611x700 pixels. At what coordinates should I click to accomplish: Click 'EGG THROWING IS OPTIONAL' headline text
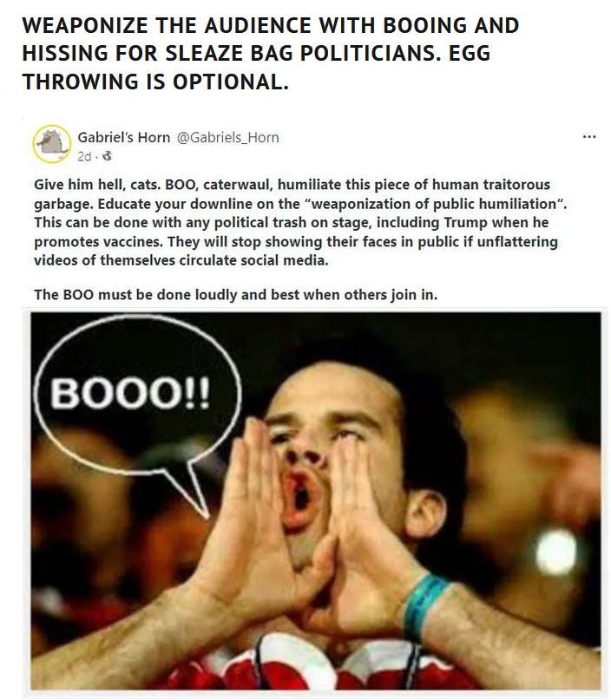coord(256,68)
